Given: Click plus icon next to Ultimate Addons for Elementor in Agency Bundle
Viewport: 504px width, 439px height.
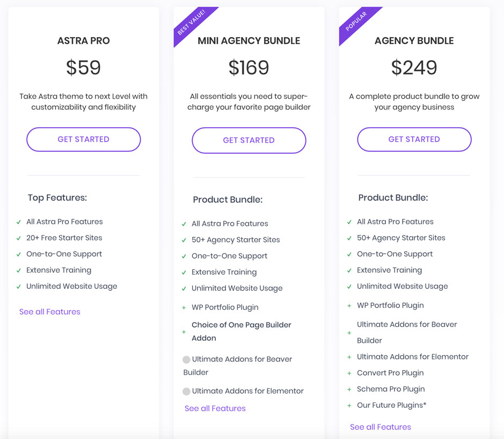Looking at the screenshot, I should point(349,356).
